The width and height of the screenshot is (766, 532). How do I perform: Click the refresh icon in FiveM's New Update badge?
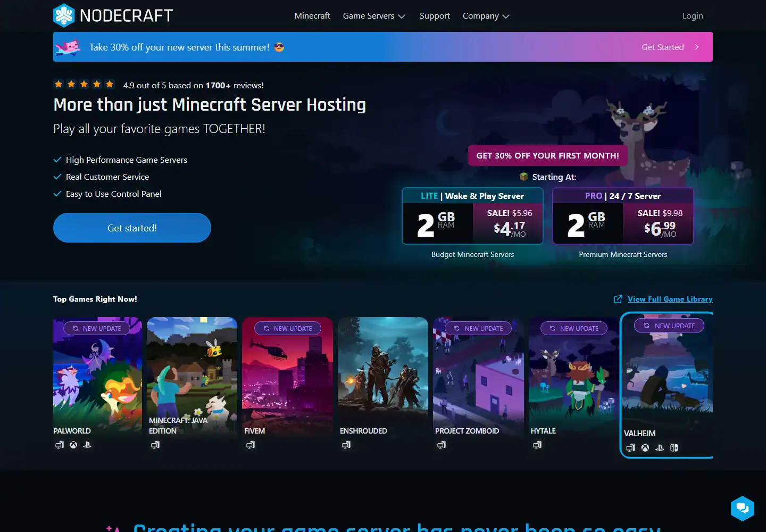click(266, 328)
